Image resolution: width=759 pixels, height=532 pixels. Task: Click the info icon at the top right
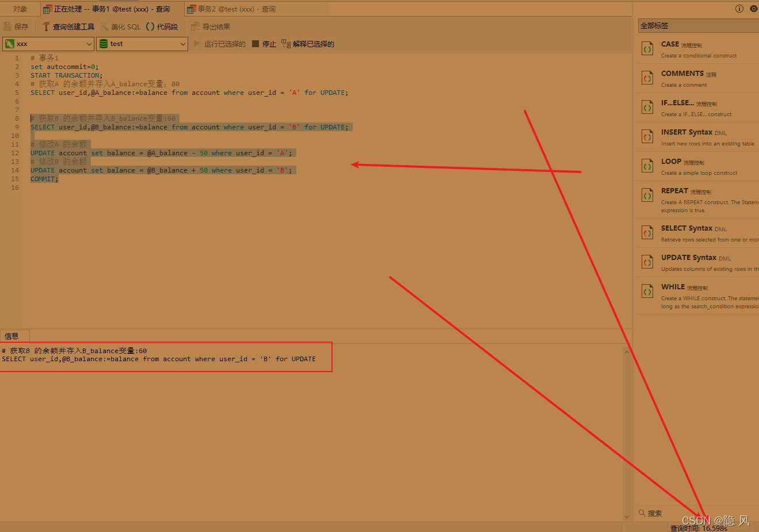pyautogui.click(x=739, y=9)
